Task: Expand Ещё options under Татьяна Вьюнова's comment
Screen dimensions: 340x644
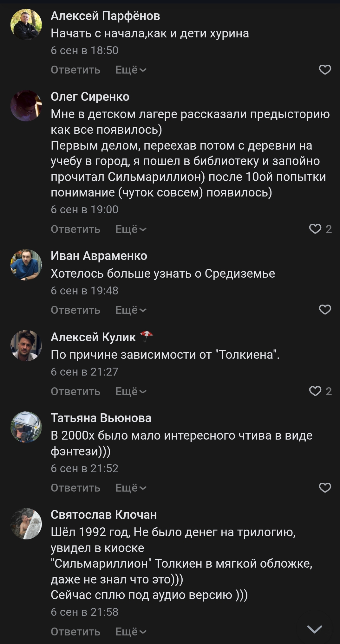Action: [x=131, y=487]
